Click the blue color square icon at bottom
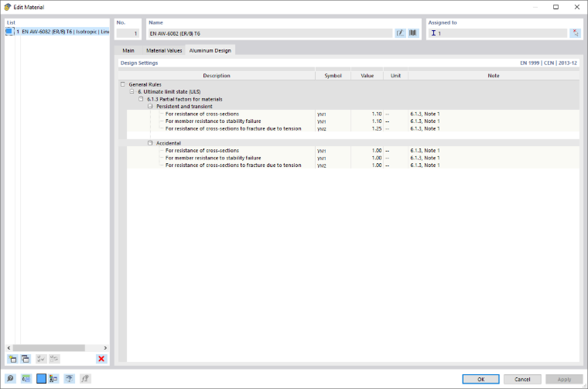 point(41,378)
